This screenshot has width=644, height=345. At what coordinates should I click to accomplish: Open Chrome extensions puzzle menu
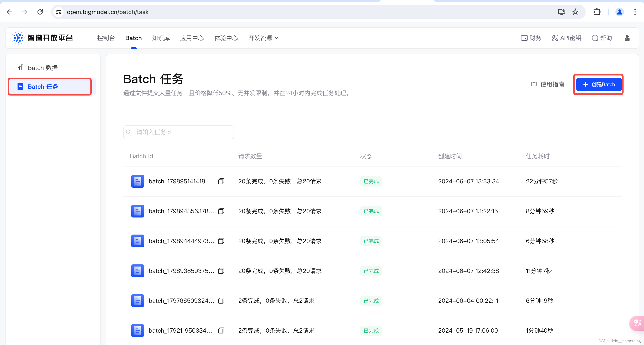(x=597, y=12)
